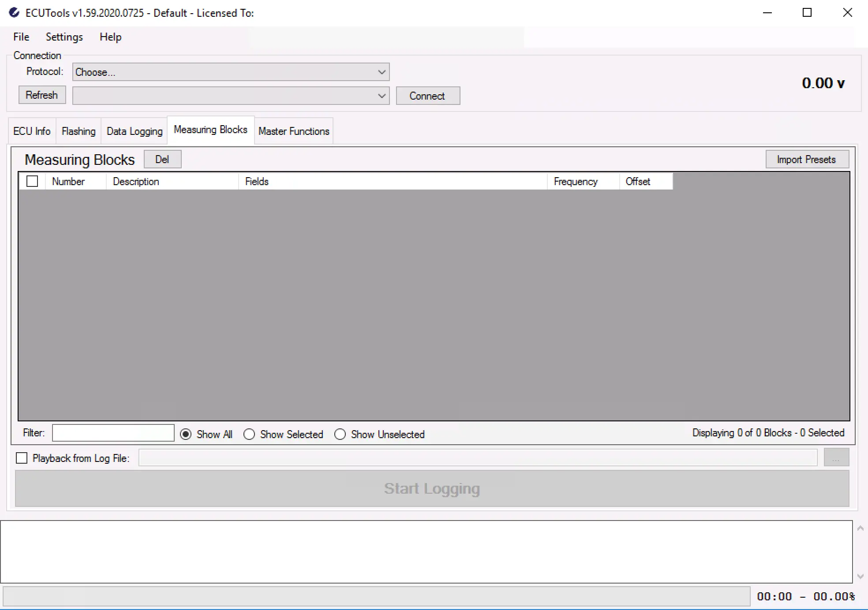
Task: Click the log scrollbar down arrow
Action: click(860, 577)
